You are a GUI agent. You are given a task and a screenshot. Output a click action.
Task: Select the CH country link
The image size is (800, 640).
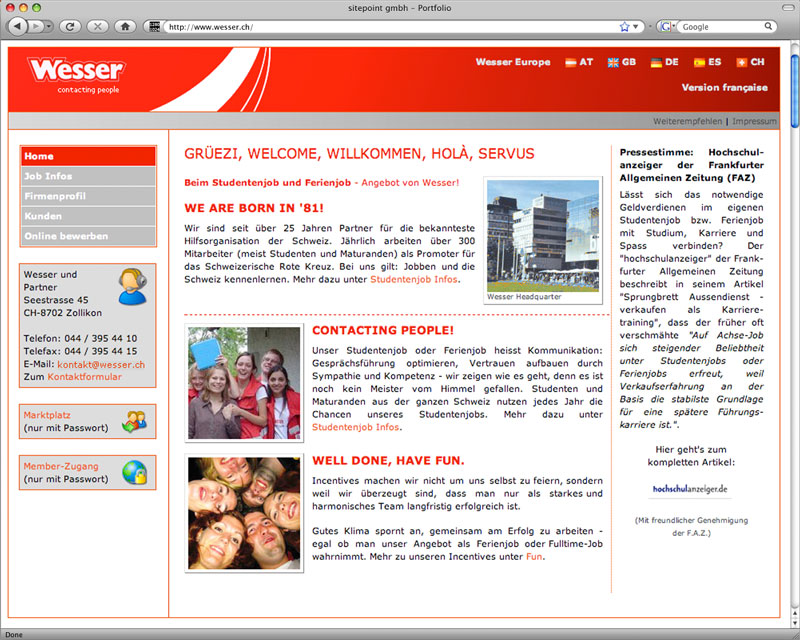click(757, 62)
